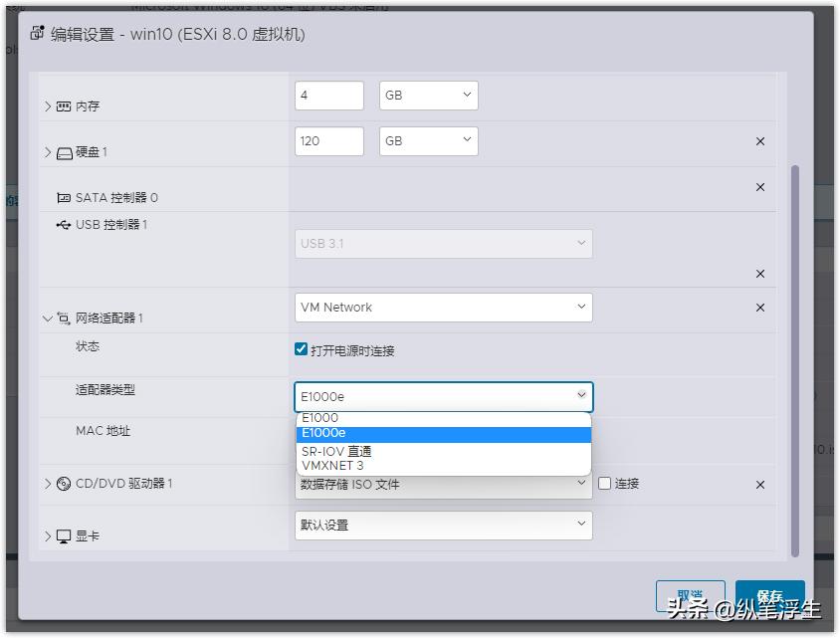Click the 适配器类型 label
This screenshot has width=840, height=638.
point(105,389)
